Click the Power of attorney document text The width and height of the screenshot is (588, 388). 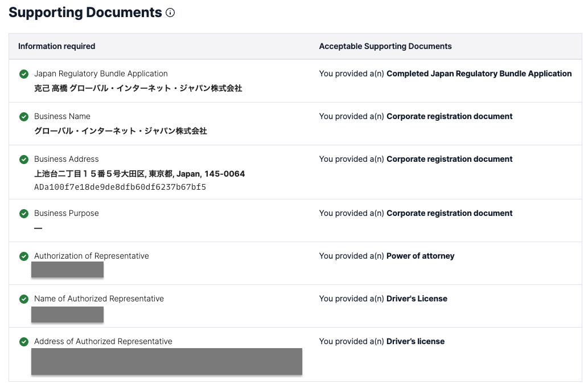(421, 256)
